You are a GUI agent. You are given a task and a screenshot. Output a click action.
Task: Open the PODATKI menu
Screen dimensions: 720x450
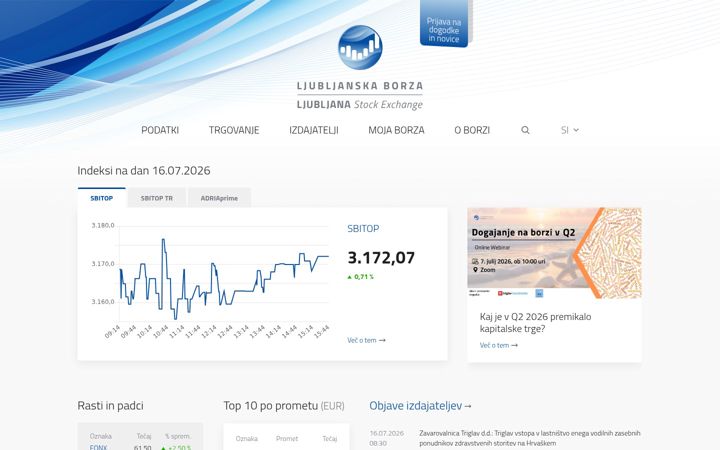click(160, 130)
